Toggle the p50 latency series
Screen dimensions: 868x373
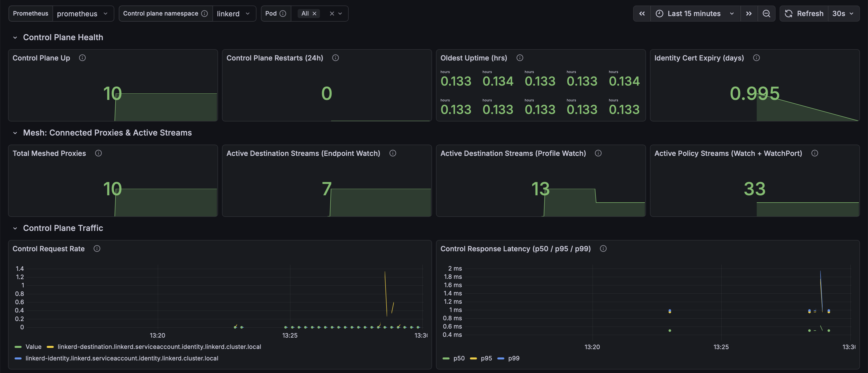[x=459, y=358]
